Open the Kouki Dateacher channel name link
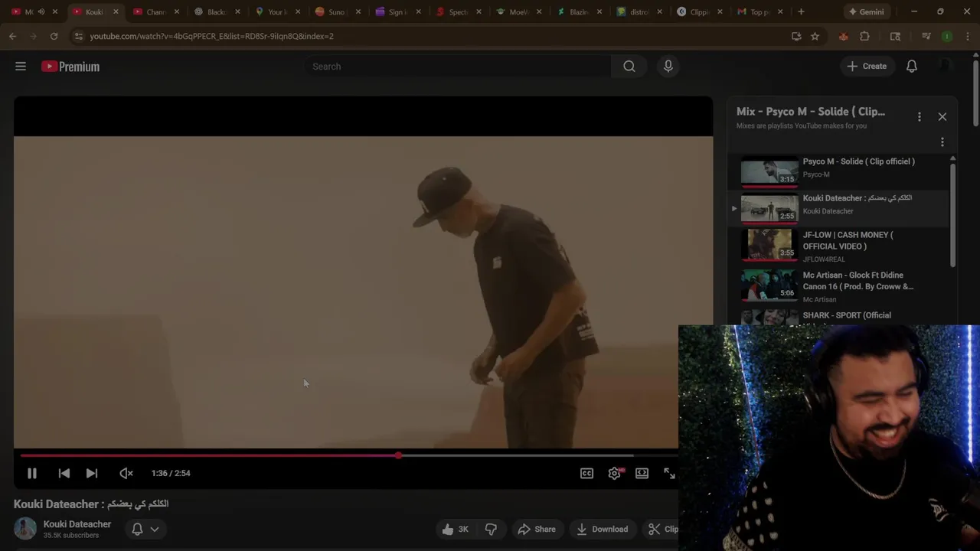The height and width of the screenshot is (551, 980). (x=77, y=524)
